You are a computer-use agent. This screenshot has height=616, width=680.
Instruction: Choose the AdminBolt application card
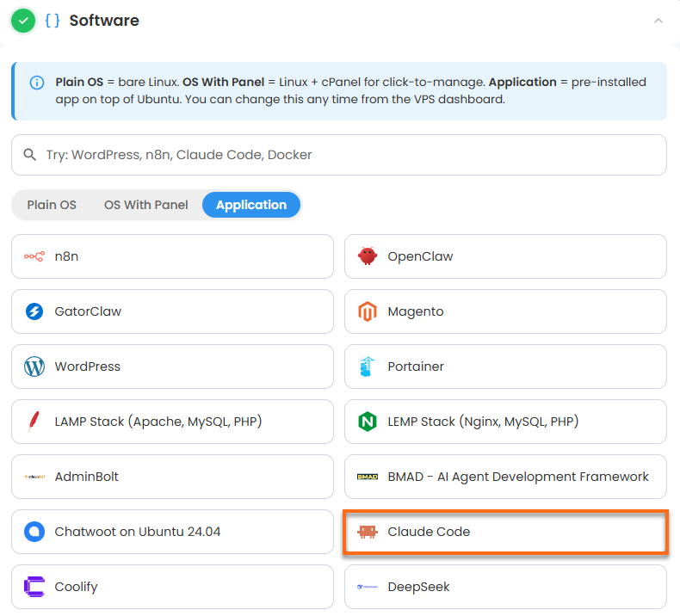(173, 477)
